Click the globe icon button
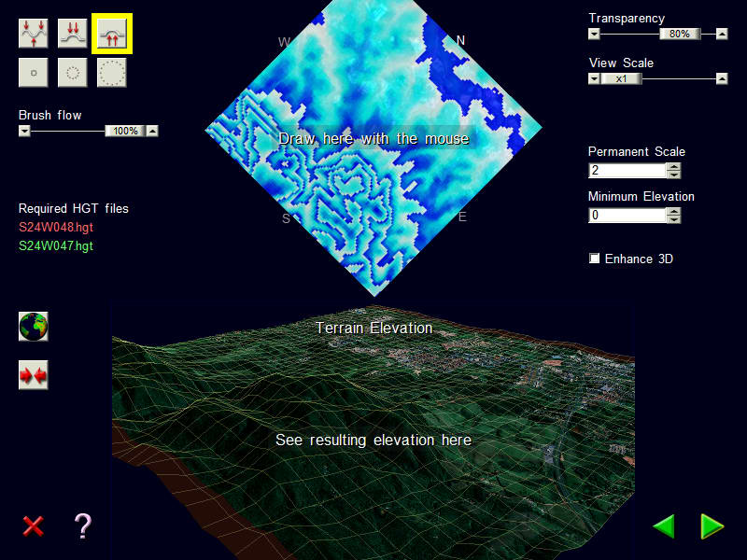Viewport: 747px width, 560px height. [x=34, y=327]
